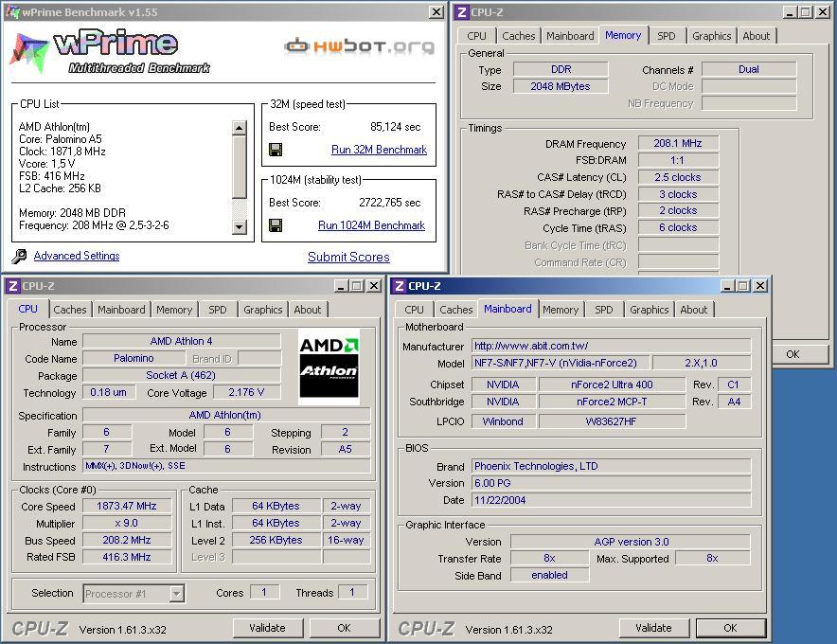Viewport: 837px width, 644px height.
Task: Click the wPrime logo graphic
Action: coord(110,52)
